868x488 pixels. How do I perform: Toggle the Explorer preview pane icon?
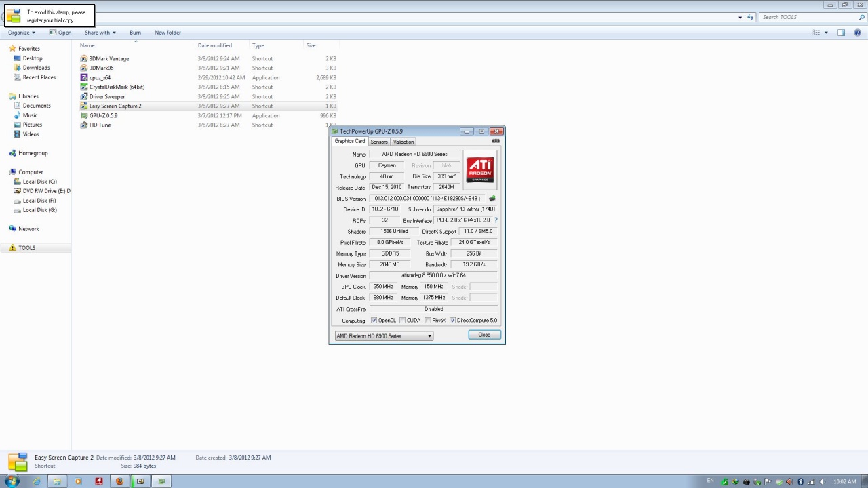pos(841,33)
